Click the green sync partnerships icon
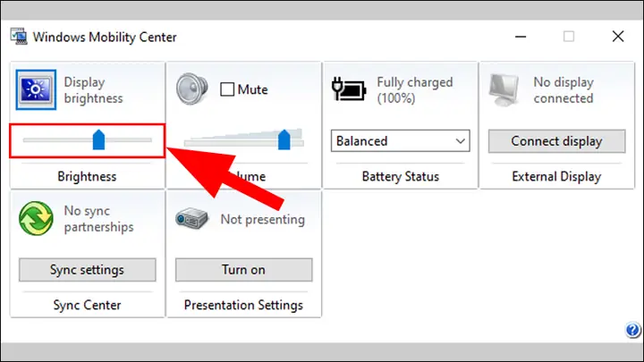644x362 pixels. [36, 218]
